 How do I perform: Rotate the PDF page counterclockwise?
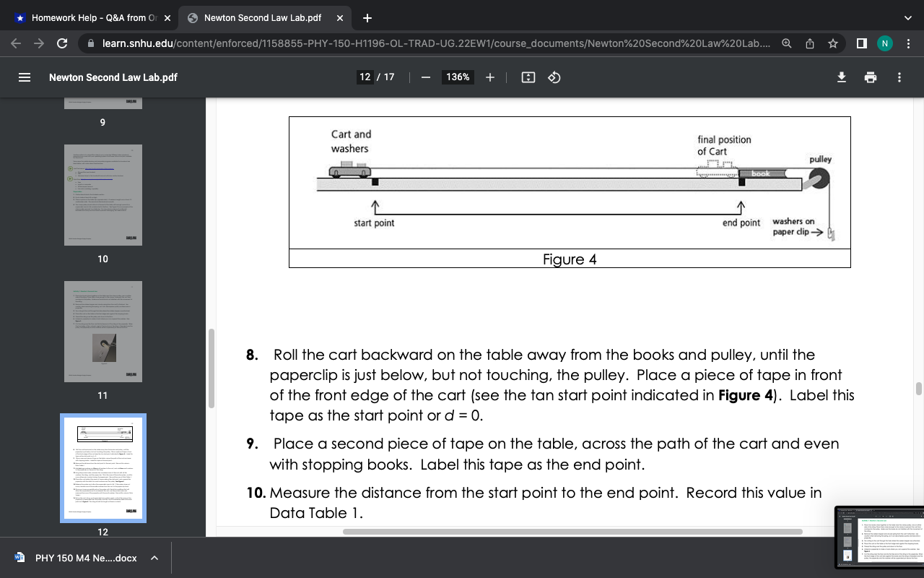(554, 77)
